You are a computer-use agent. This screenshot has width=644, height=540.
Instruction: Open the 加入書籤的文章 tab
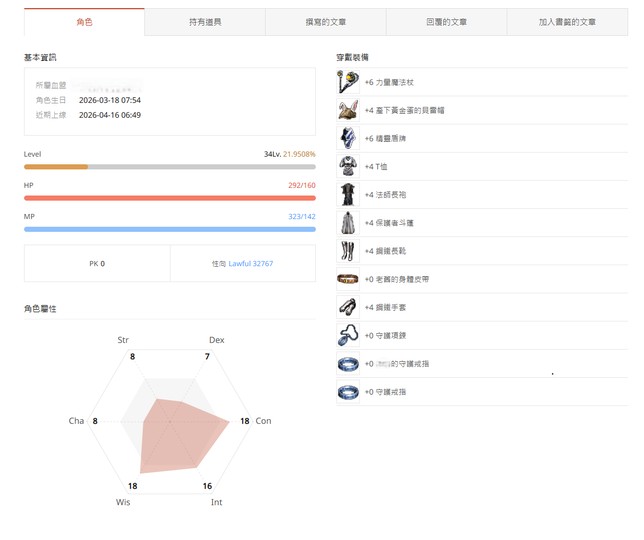567,22
